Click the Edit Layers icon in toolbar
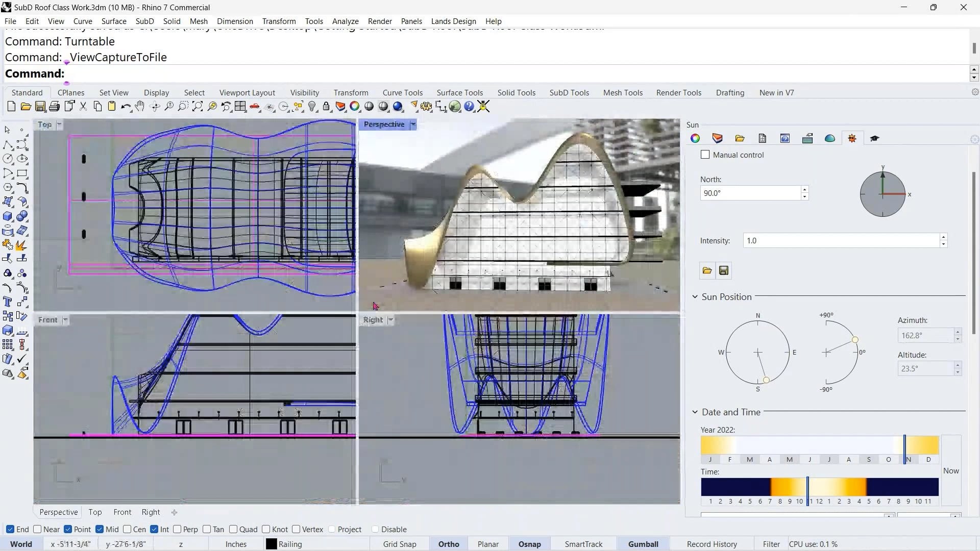The width and height of the screenshot is (980, 551). pos(340,107)
